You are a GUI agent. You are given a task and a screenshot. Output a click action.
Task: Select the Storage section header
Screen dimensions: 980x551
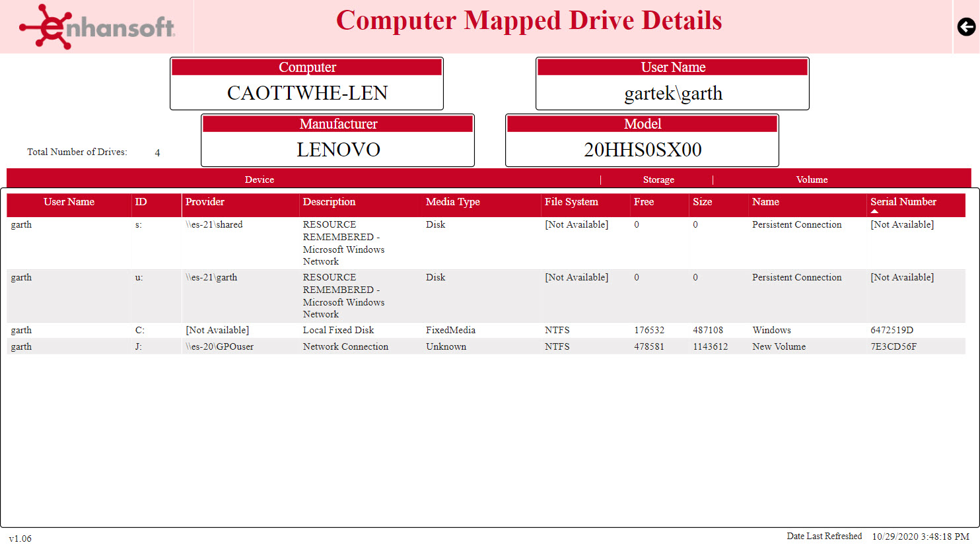[658, 179]
